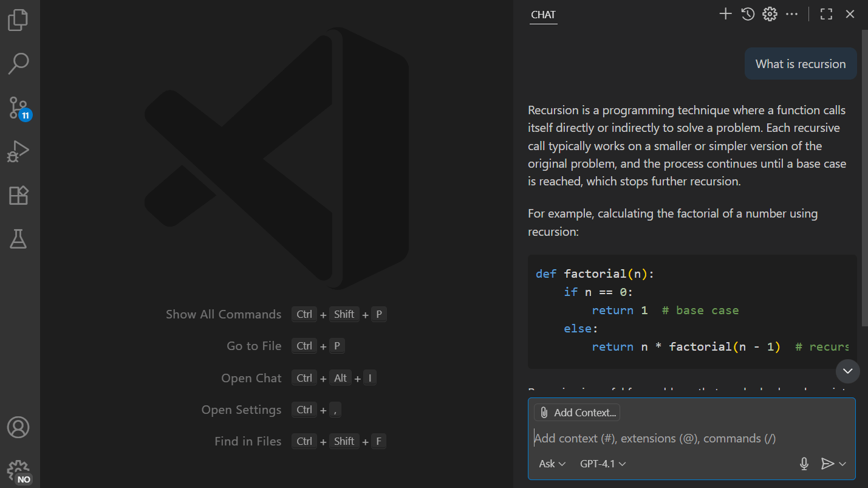Toggle the chat panel to full size
This screenshot has width=868, height=488.
pos(826,13)
